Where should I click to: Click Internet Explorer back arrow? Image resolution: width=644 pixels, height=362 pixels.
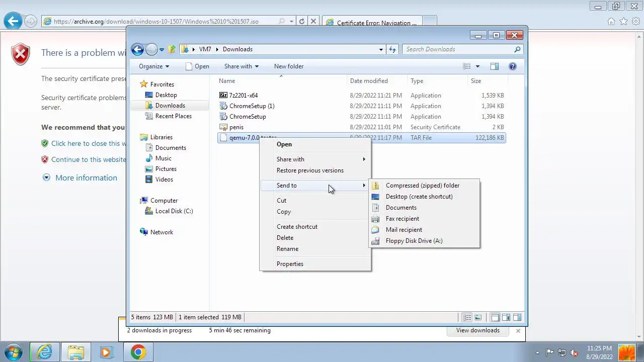click(x=13, y=21)
